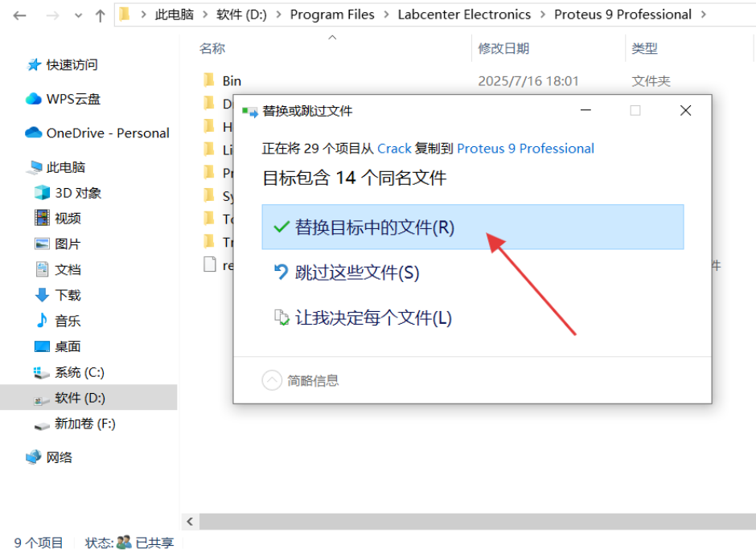This screenshot has height=553, width=756.
Task: Expand chevron after 此电脑 breadcrumb
Action: point(205,15)
